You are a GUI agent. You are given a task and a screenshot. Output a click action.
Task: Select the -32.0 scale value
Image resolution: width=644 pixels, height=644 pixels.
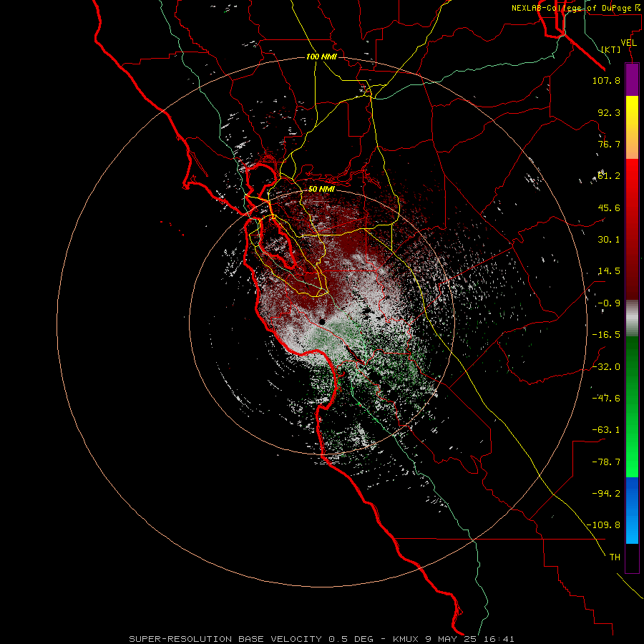click(x=606, y=367)
